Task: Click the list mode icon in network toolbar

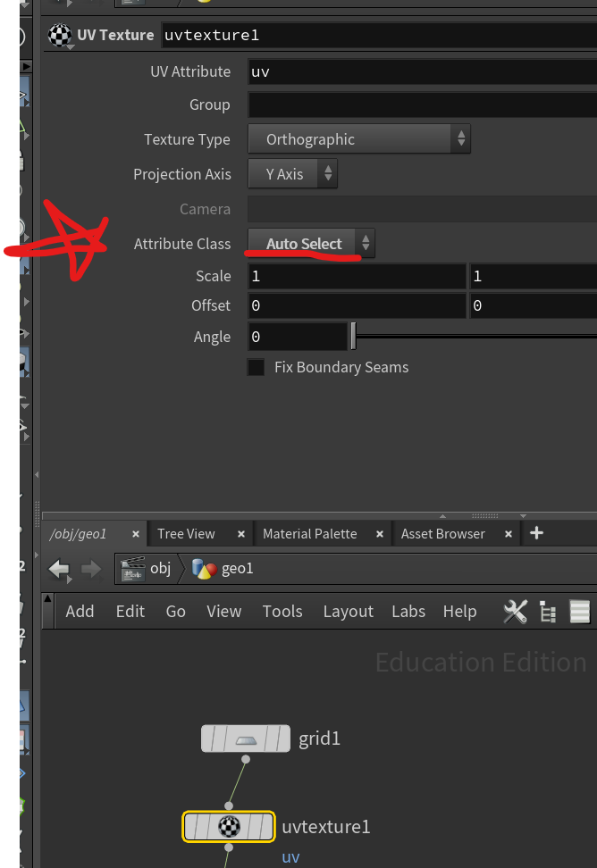Action: click(x=580, y=613)
